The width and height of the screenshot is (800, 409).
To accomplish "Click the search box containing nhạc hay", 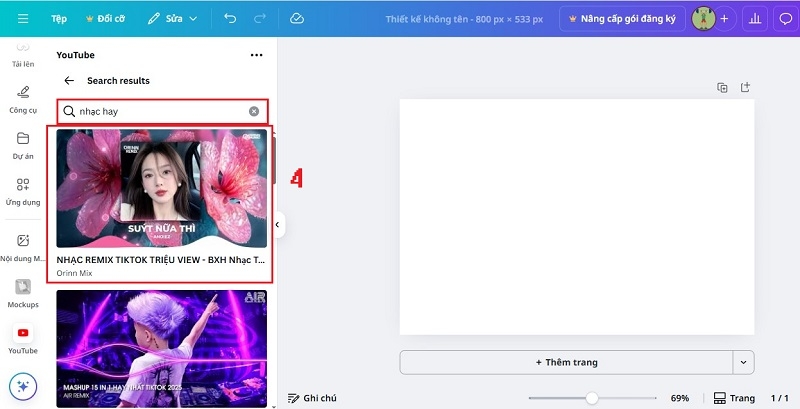I will click(162, 112).
